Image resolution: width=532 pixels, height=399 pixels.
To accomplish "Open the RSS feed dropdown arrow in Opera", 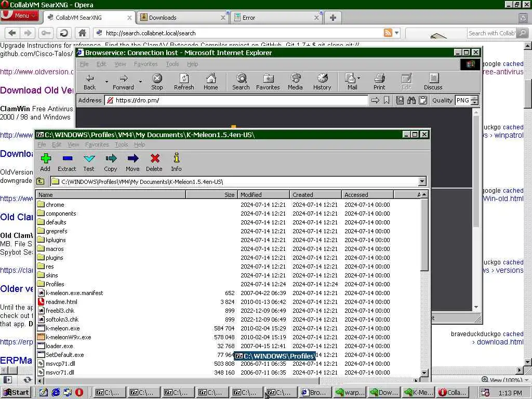I will pos(396,33).
